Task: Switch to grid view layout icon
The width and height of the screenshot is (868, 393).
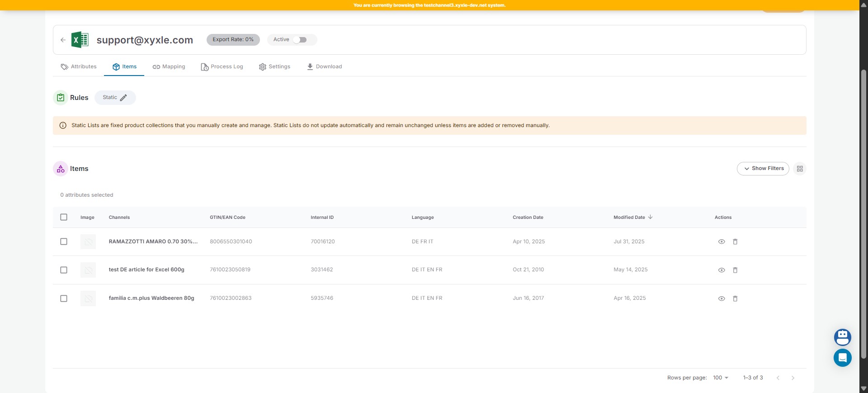Action: 800,169
